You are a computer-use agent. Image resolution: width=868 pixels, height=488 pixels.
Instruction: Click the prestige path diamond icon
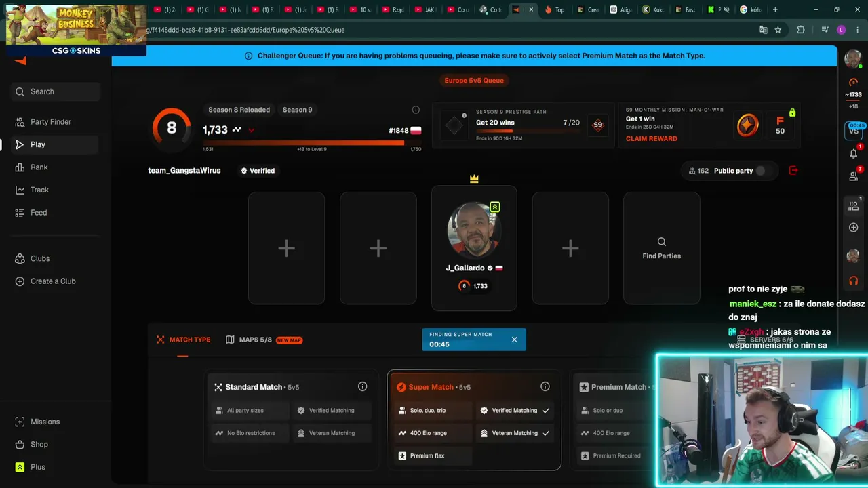point(454,125)
